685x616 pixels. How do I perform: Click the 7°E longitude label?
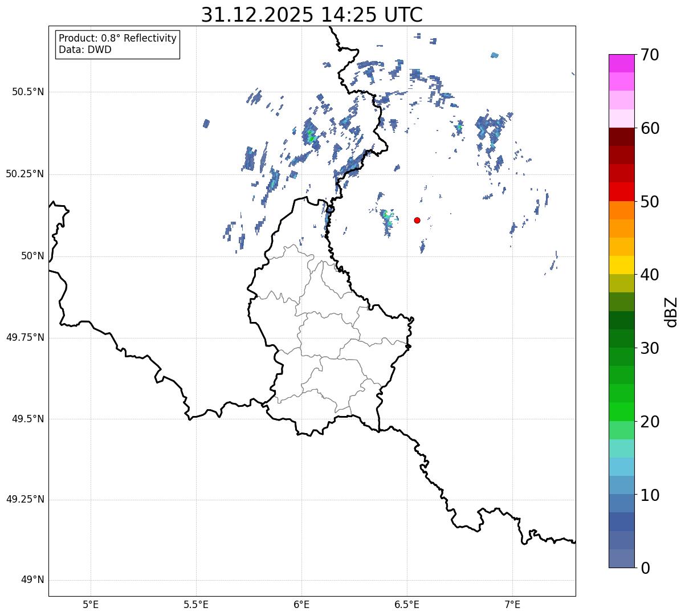click(x=512, y=604)
